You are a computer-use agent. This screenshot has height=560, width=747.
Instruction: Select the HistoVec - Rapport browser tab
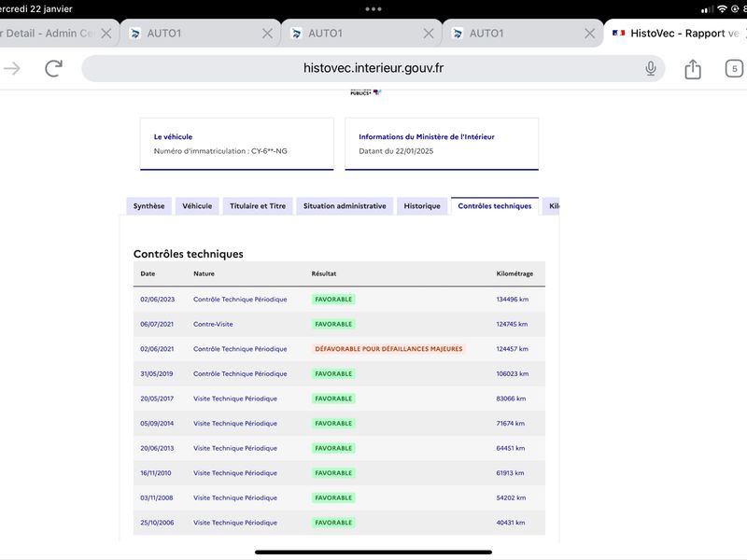coord(675,34)
